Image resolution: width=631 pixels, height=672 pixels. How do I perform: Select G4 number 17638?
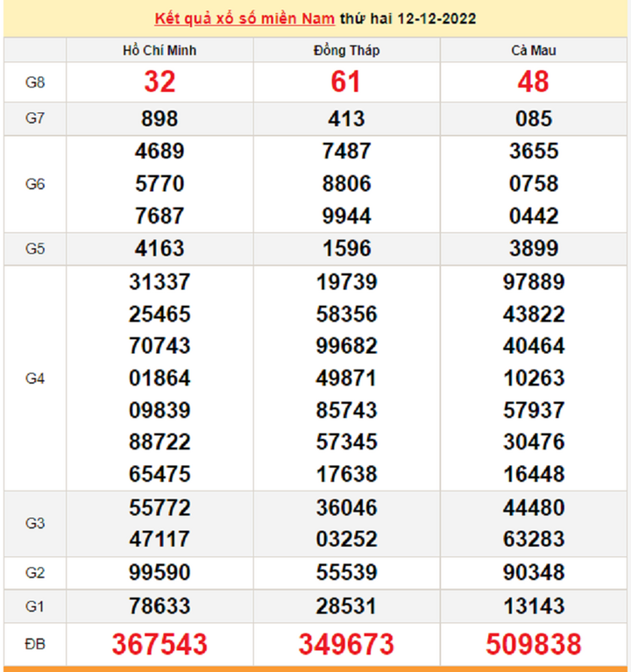coord(346,474)
